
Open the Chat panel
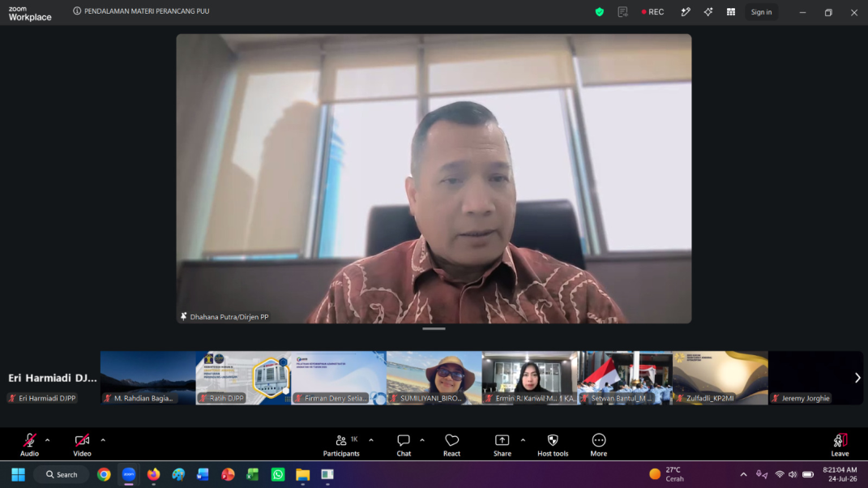point(404,445)
